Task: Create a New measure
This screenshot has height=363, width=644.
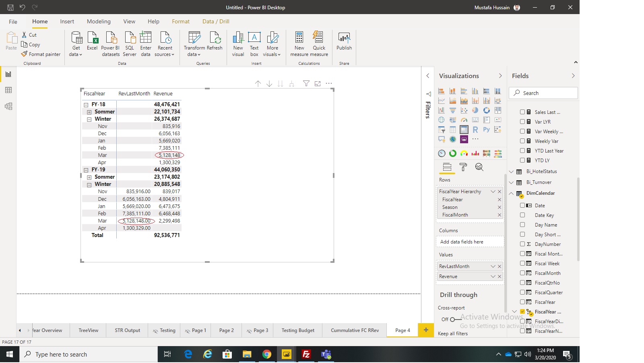Action: pos(299,44)
